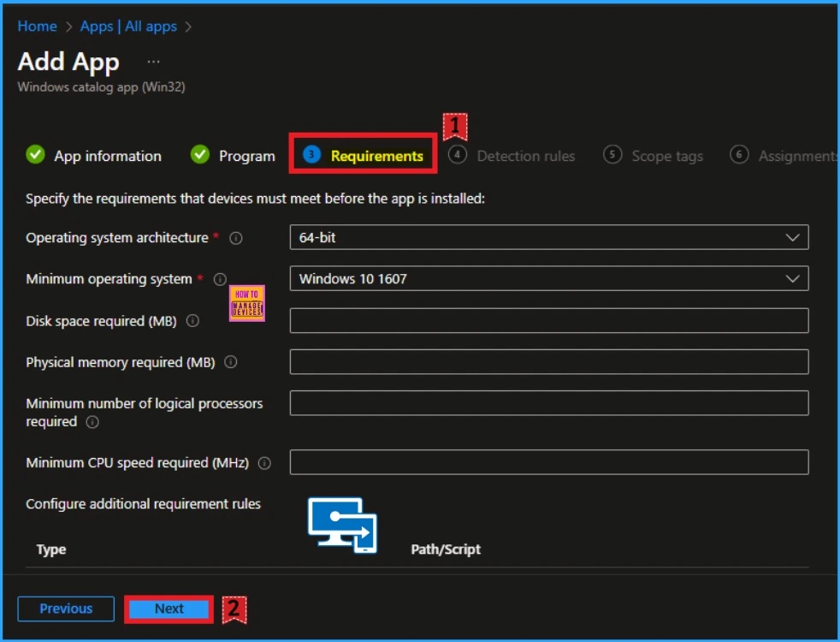Click info icon for Physical memory required
This screenshot has height=642, width=840.
coord(230,362)
